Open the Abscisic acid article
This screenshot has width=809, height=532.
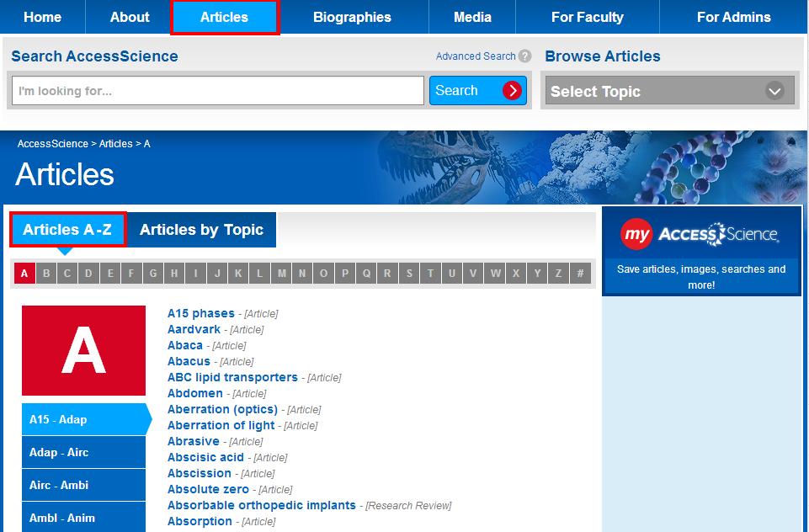click(x=205, y=457)
